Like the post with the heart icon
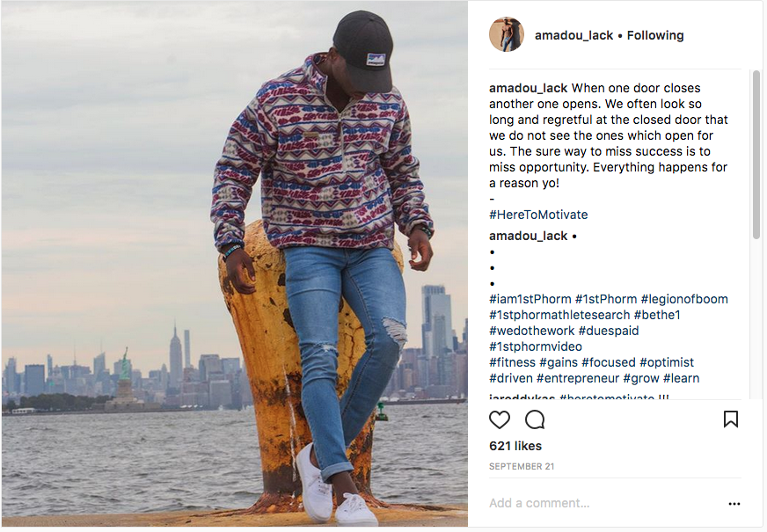767x532 pixels. (x=500, y=419)
